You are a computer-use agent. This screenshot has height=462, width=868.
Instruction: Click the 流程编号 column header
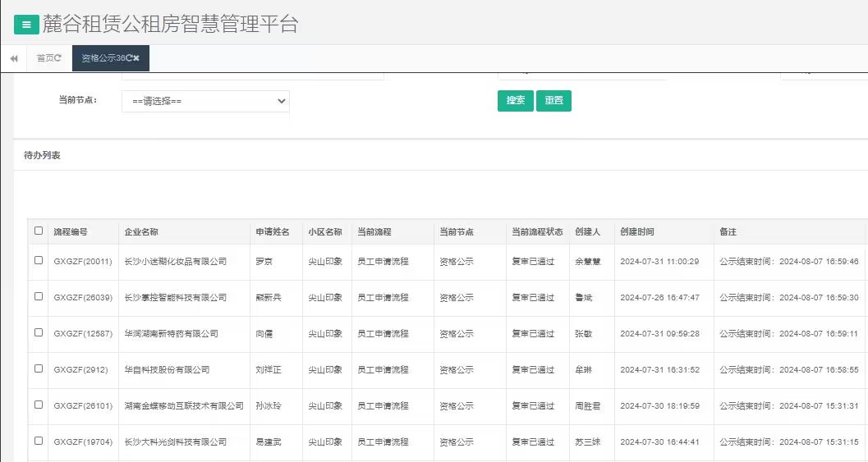(71, 232)
